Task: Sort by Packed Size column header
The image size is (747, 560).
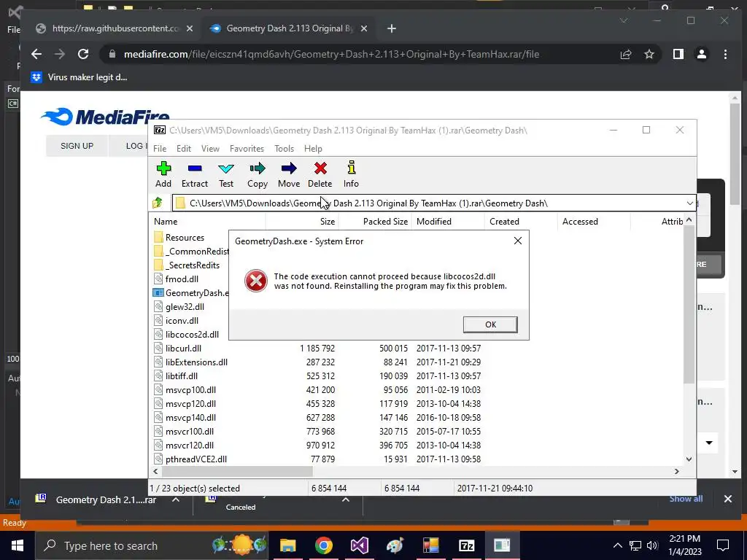Action: 375,221
